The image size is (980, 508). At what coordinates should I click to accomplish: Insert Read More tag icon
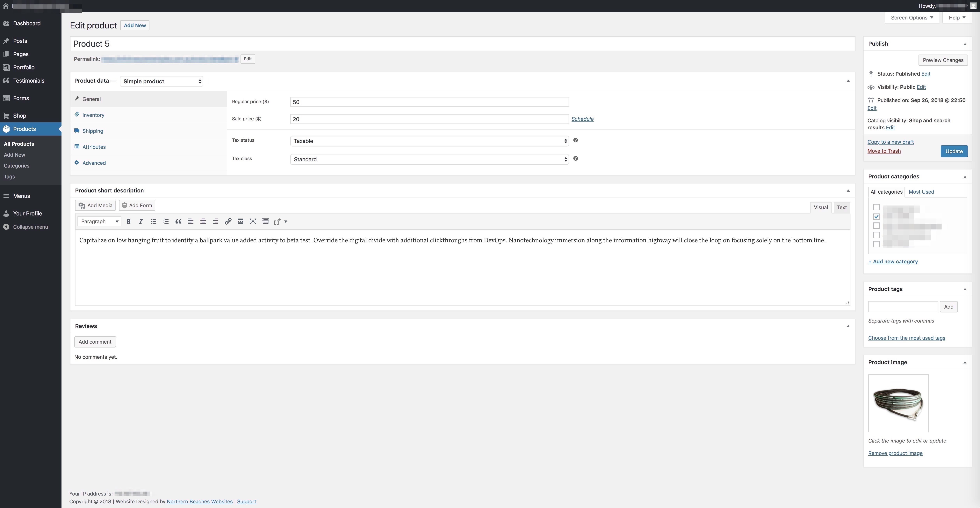tap(241, 221)
